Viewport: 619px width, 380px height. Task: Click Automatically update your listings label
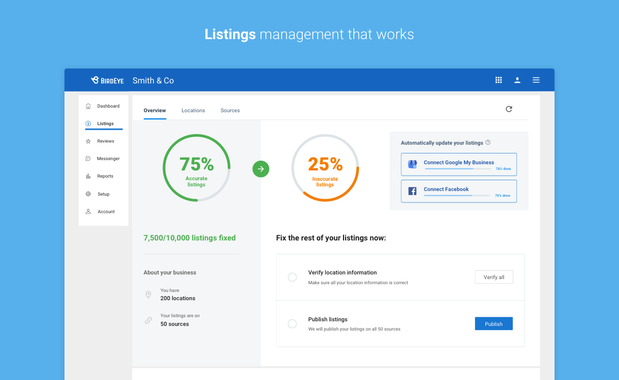pyautogui.click(x=442, y=143)
